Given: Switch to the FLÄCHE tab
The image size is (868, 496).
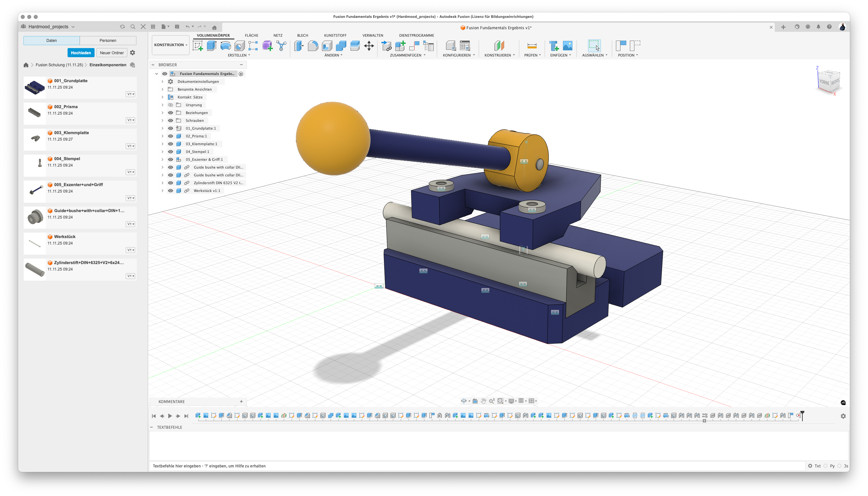Looking at the screenshot, I should click(251, 35).
